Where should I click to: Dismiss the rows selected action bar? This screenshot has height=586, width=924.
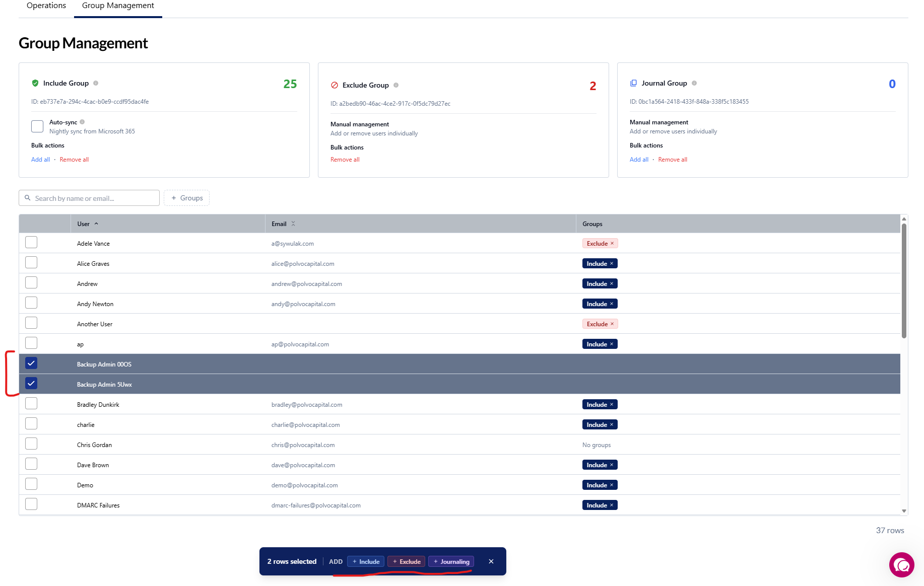point(491,561)
